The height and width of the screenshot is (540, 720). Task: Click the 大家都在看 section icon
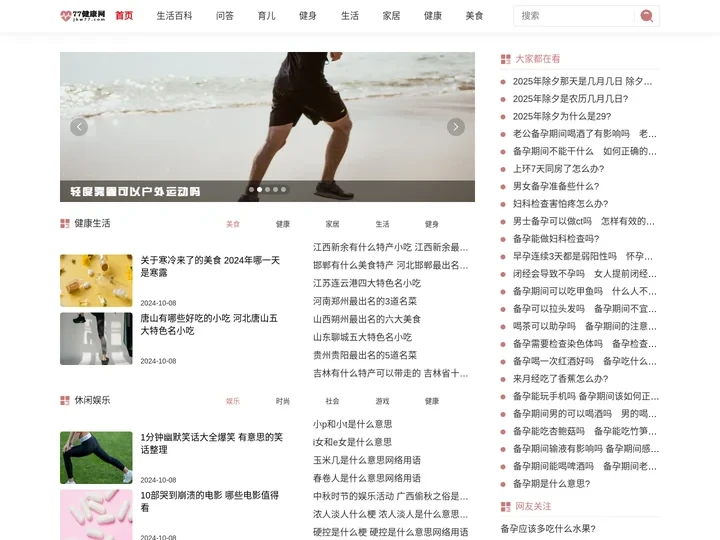(x=506, y=59)
